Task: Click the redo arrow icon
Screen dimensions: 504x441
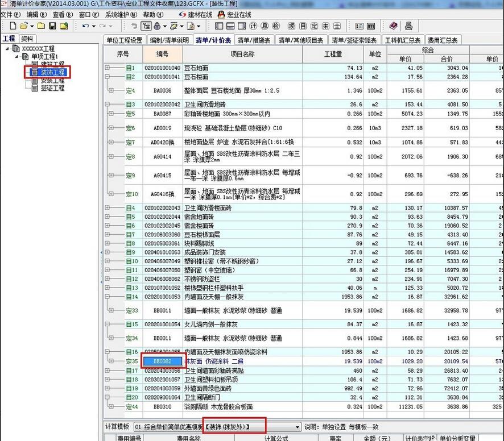Action: [102, 26]
